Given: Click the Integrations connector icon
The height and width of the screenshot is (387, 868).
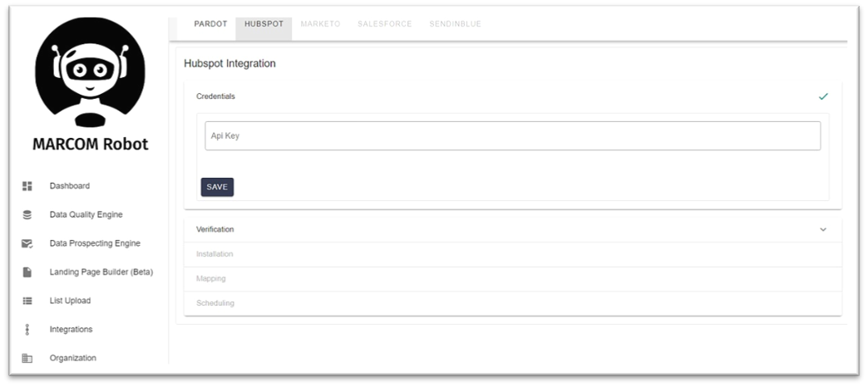Looking at the screenshot, I should tap(27, 330).
